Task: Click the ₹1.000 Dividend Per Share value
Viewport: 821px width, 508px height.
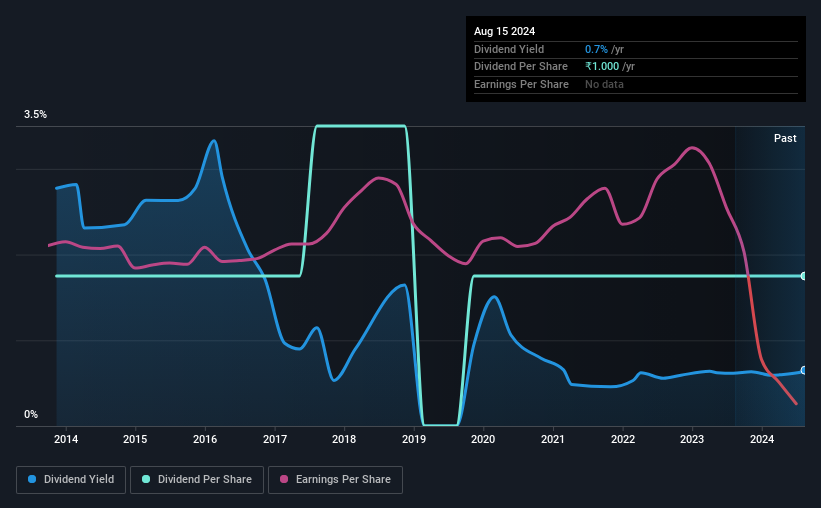Action: [602, 67]
